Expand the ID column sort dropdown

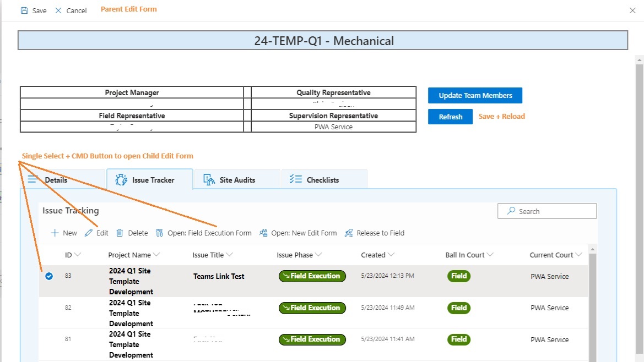pos(78,255)
